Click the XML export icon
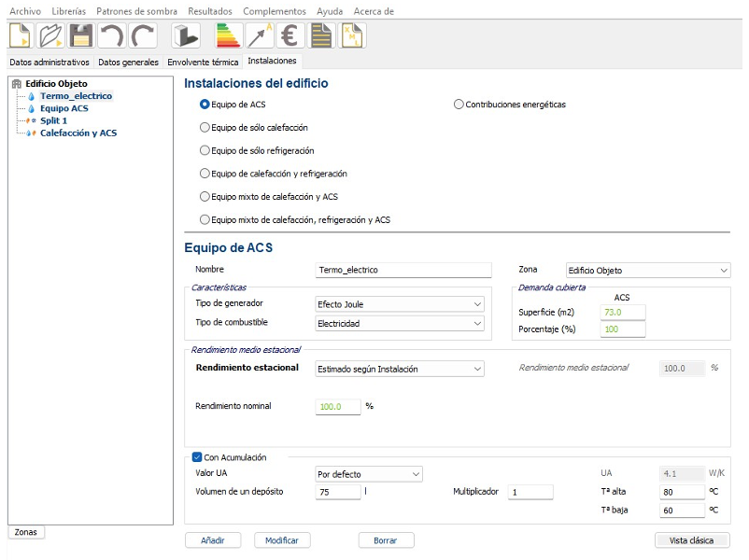This screenshot has height=560, width=749. point(353,35)
